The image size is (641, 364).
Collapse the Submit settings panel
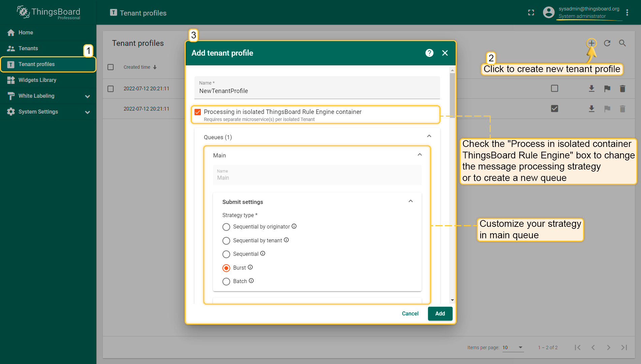410,202
